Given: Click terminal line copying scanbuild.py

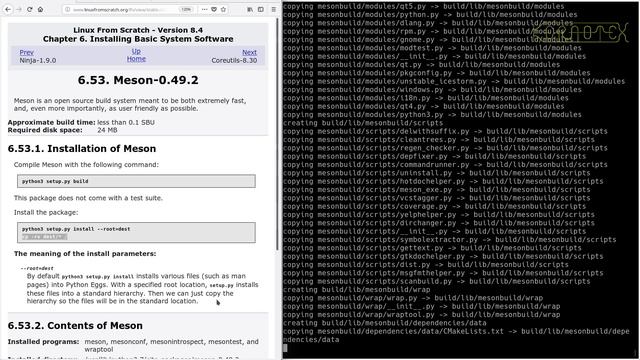Looking at the screenshot, I should (x=437, y=281).
